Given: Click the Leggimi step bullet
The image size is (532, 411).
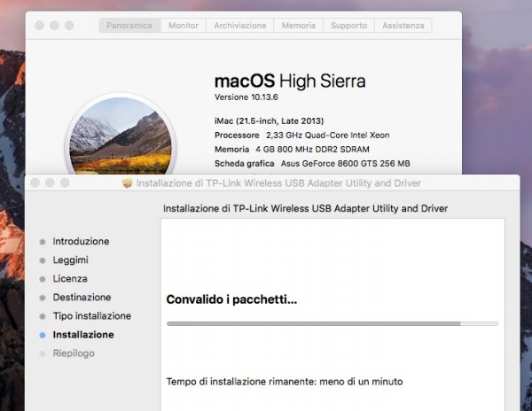Looking at the screenshot, I should [43, 260].
